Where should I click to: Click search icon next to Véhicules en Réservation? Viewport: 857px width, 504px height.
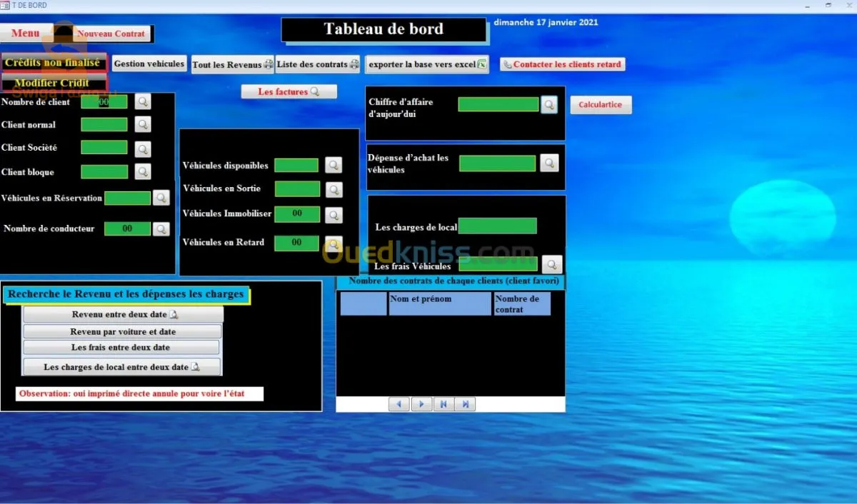coord(161,198)
